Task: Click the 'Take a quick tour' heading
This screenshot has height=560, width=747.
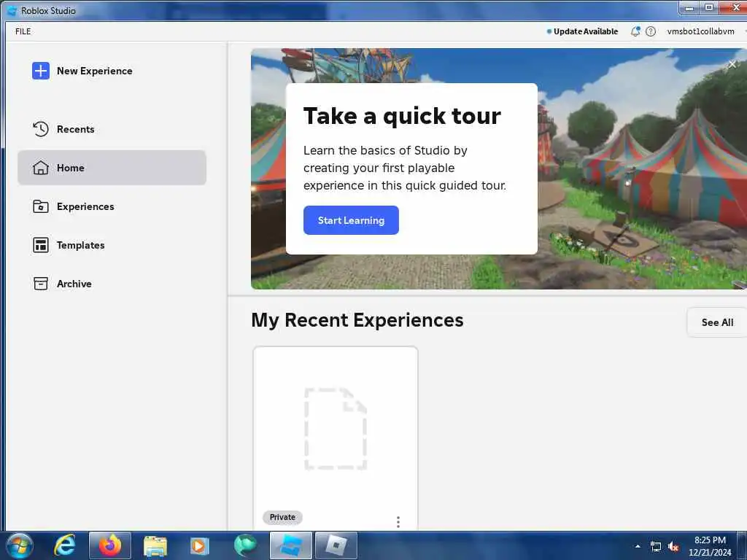Action: [x=402, y=116]
